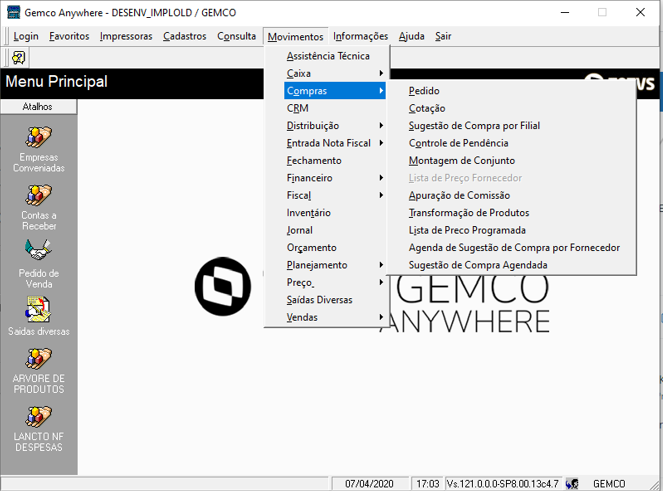The image size is (663, 491).
Task: Click the help question icon in toolbar
Action: tap(19, 58)
